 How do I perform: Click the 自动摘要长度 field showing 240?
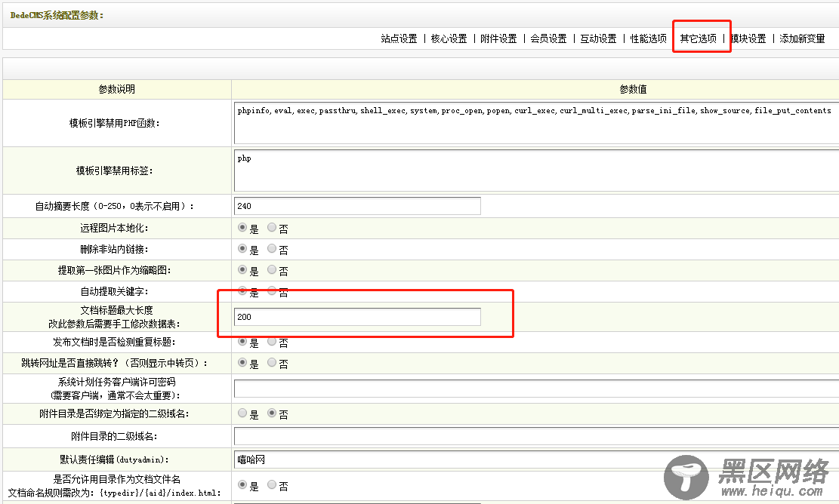coord(357,206)
